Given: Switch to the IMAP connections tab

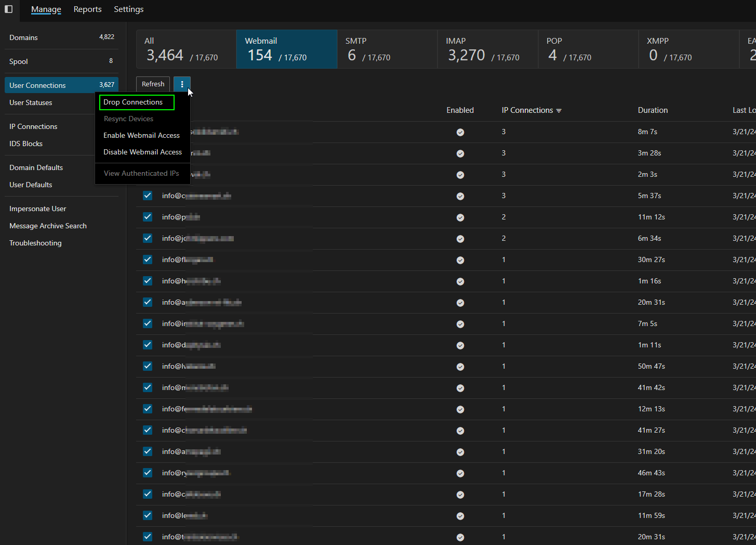Looking at the screenshot, I should click(x=484, y=49).
